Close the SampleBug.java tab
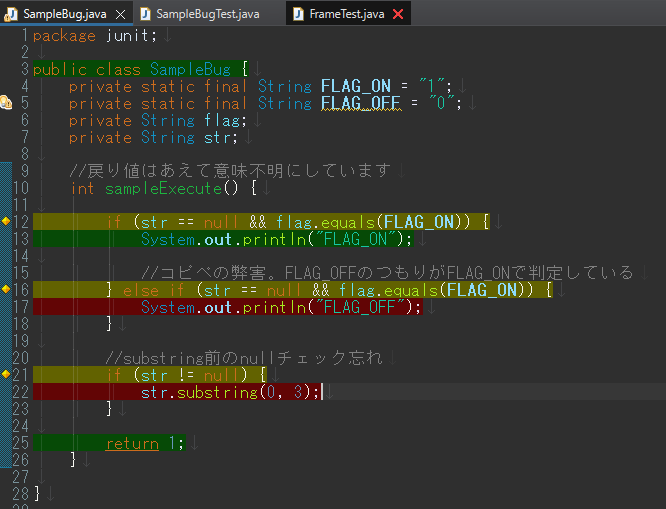 pyautogui.click(x=121, y=15)
